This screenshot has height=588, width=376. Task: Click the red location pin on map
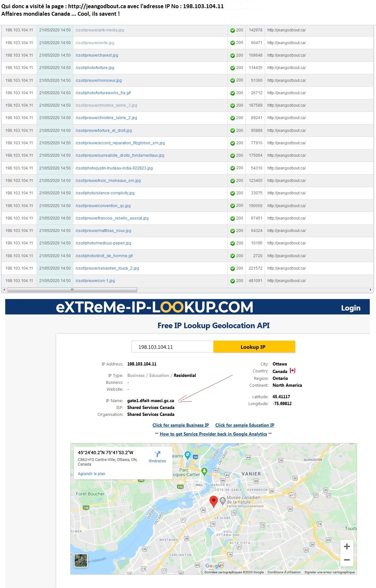click(x=214, y=501)
